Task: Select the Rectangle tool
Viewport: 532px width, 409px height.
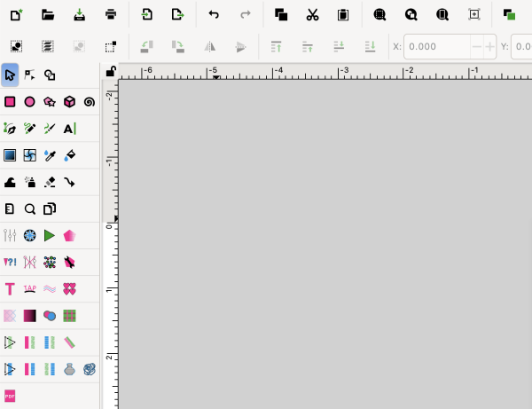Action: [10, 102]
